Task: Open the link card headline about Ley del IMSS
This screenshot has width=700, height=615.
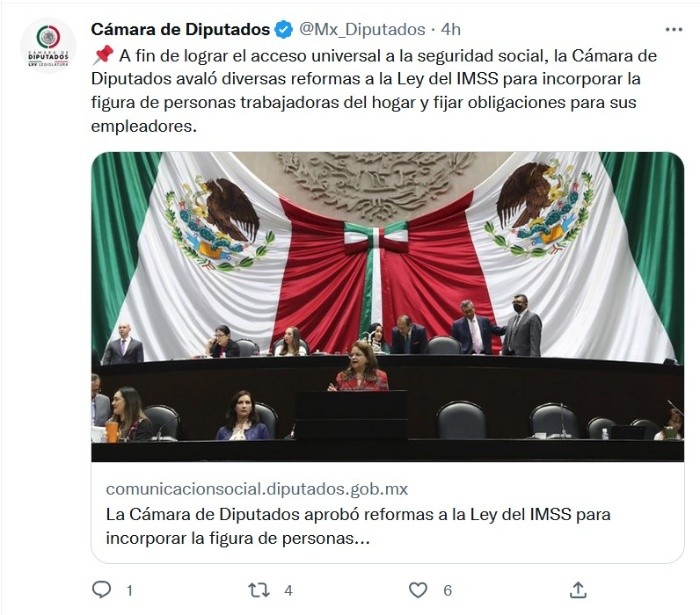Action: (x=358, y=526)
